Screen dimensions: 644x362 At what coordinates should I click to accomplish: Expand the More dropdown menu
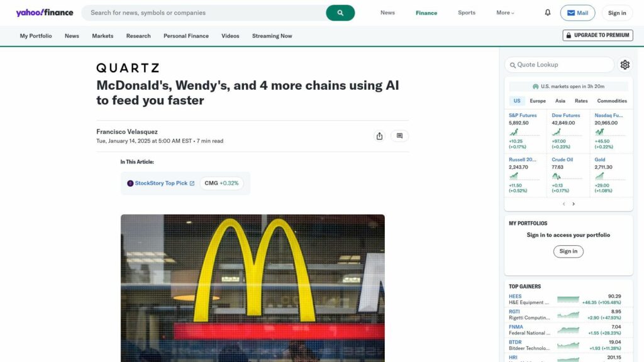click(x=505, y=13)
